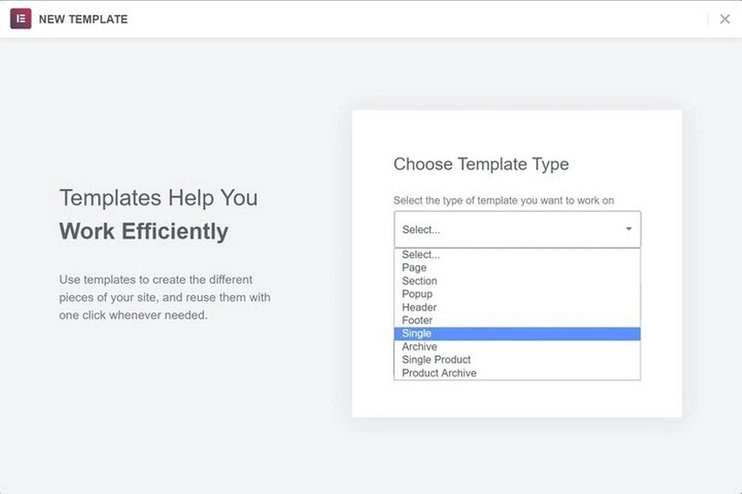742x494 pixels.
Task: Click the NEW TEMPLATE title text
Action: click(83, 19)
